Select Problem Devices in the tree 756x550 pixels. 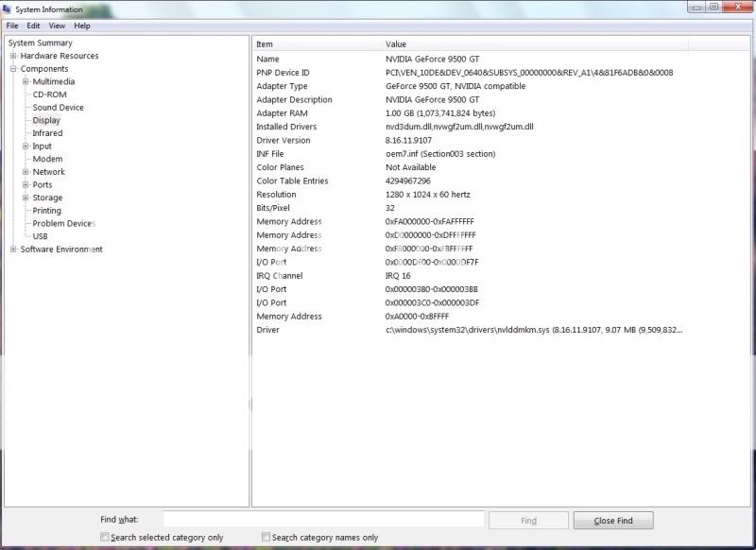63,224
